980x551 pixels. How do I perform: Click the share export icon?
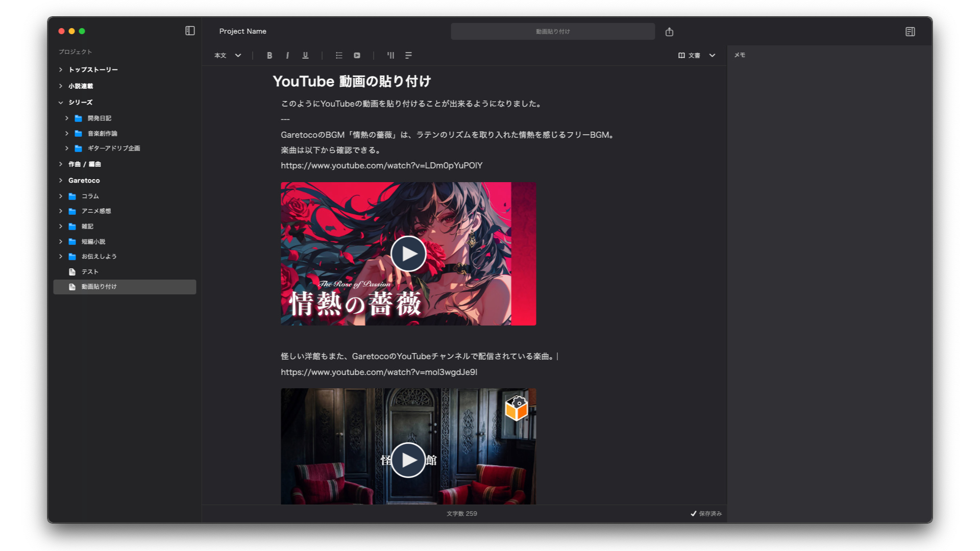669,32
